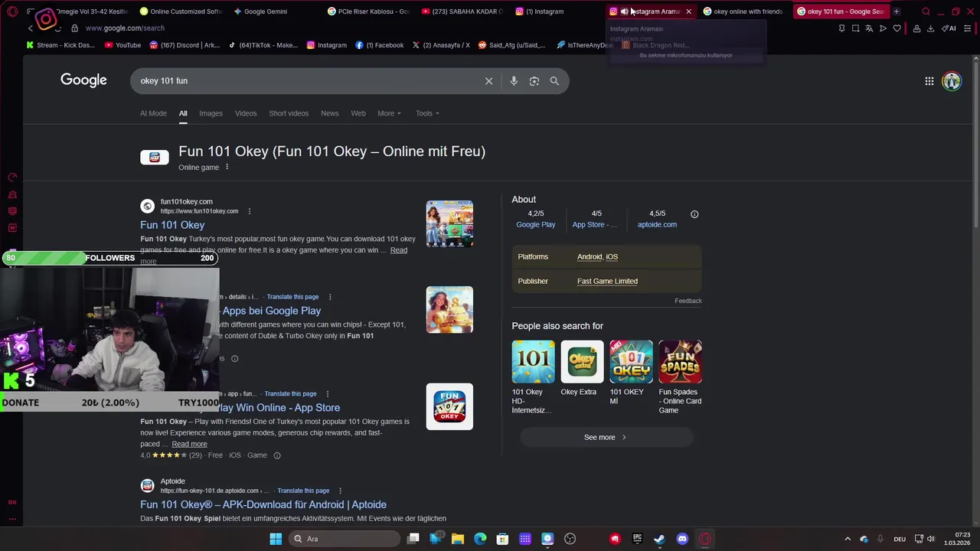Click the three dots next to Online game
The height and width of the screenshot is (551, 980).
(227, 167)
